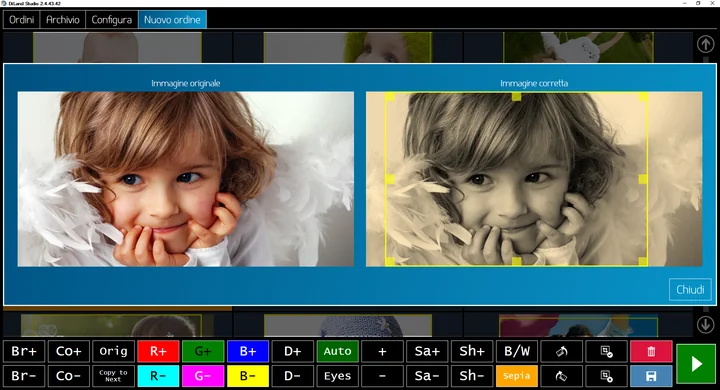Decrease contrast with Co-
The image size is (720, 390).
[68, 376]
